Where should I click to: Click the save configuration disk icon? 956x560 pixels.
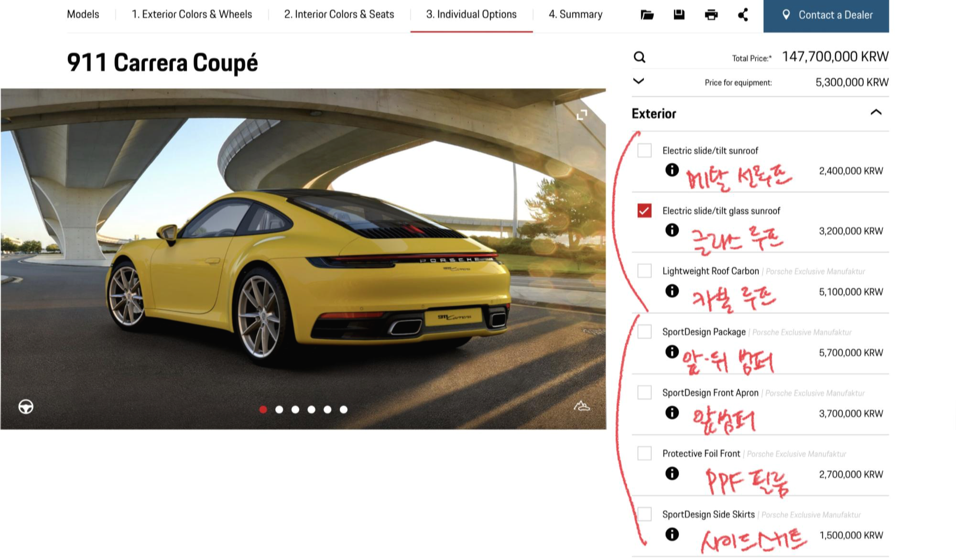[x=679, y=15]
